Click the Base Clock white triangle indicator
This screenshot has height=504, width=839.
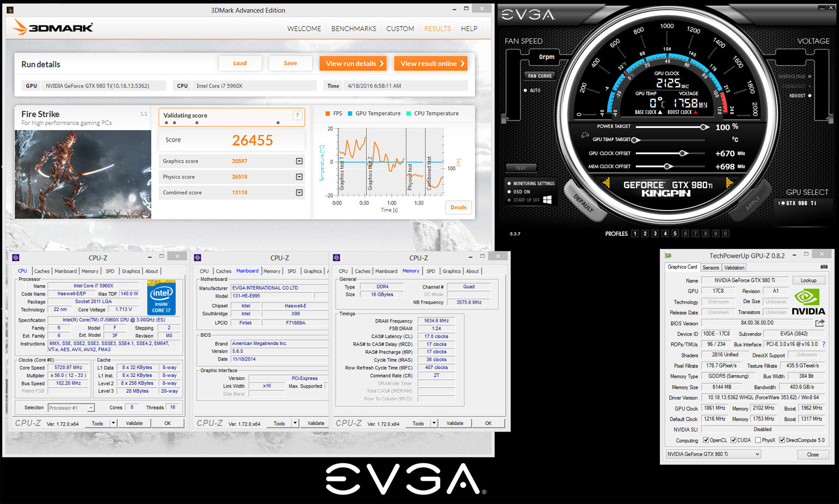click(x=660, y=112)
